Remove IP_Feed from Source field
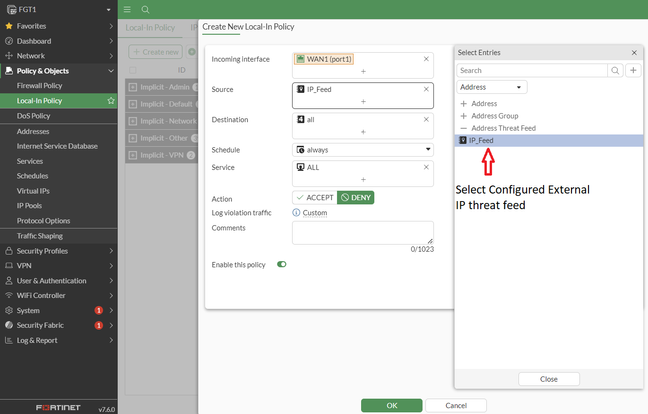This screenshot has height=414, width=648. click(426, 89)
